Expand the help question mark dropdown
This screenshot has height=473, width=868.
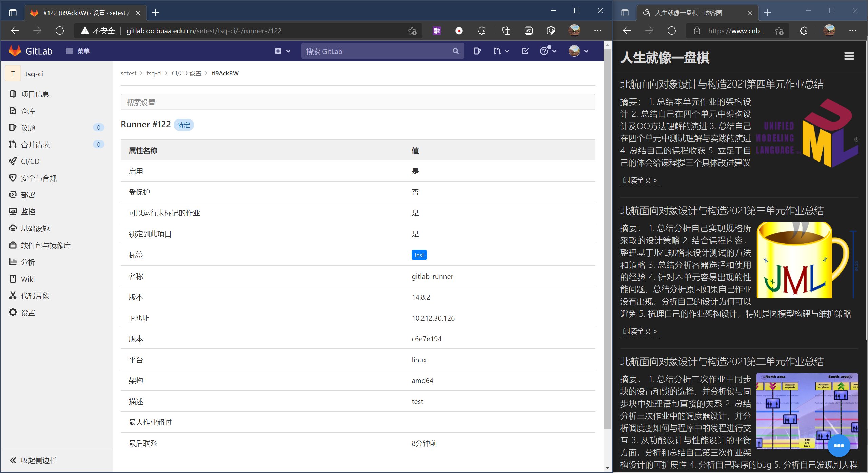click(548, 51)
